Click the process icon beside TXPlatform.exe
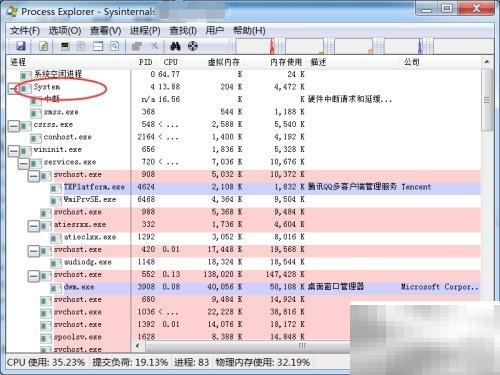This screenshot has height=375, width=500. [x=56, y=188]
